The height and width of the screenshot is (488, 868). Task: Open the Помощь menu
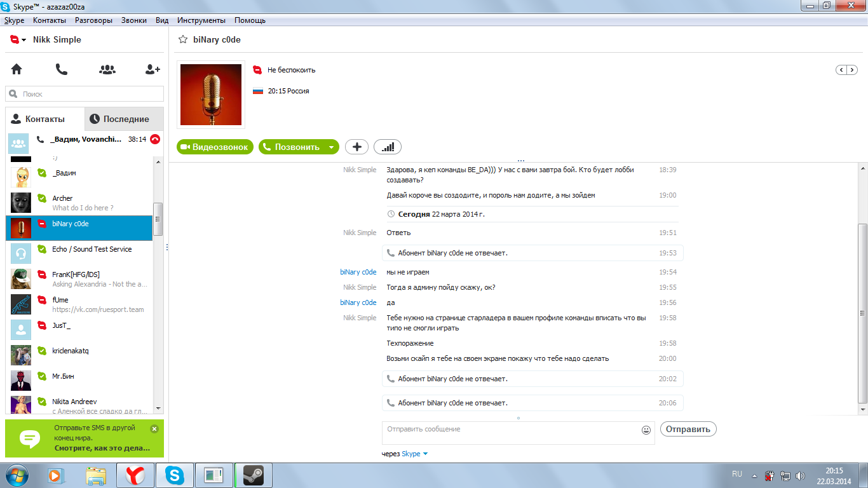coord(250,20)
